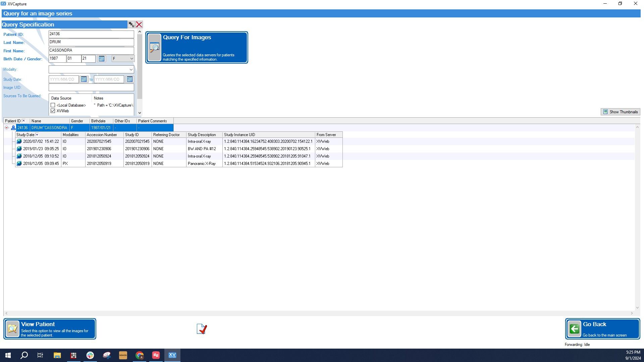
Task: Click the red X clear query icon
Action: [139, 24]
